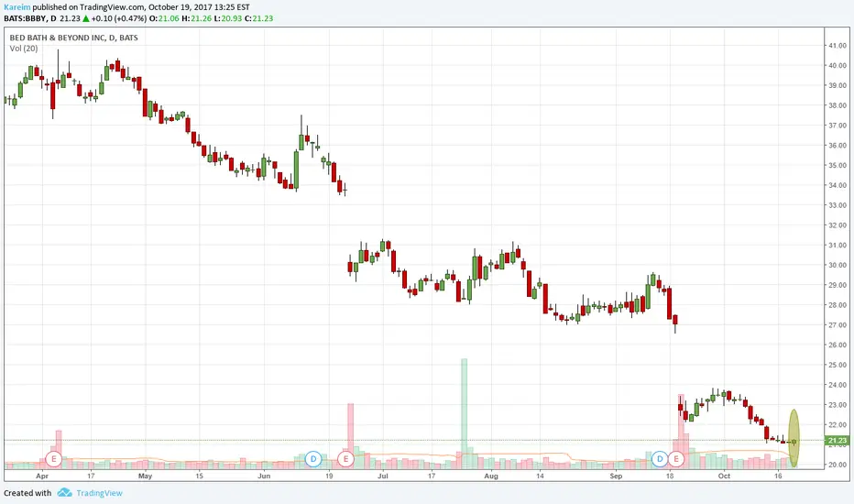Click the 28.00 price axis label

pyautogui.click(x=838, y=305)
